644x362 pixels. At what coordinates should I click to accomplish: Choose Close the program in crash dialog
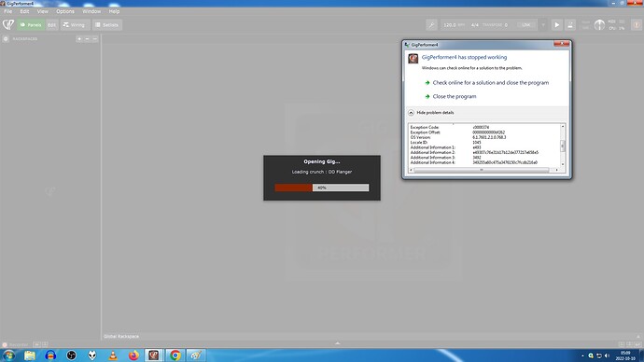point(455,96)
